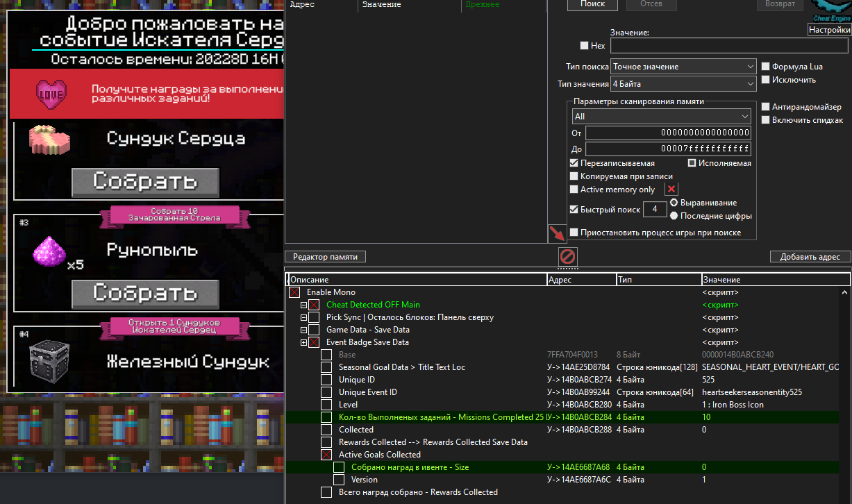Sort by the Описание column header
852x504 pixels.
point(417,280)
